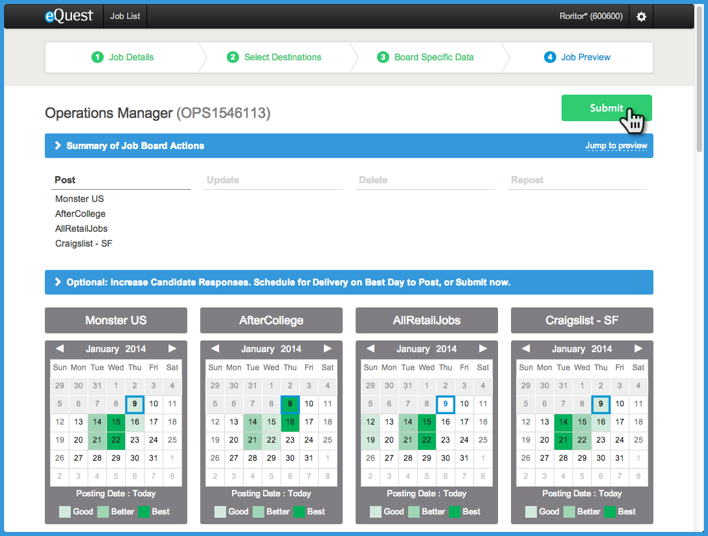Switch to Select Destinations step

(x=274, y=57)
